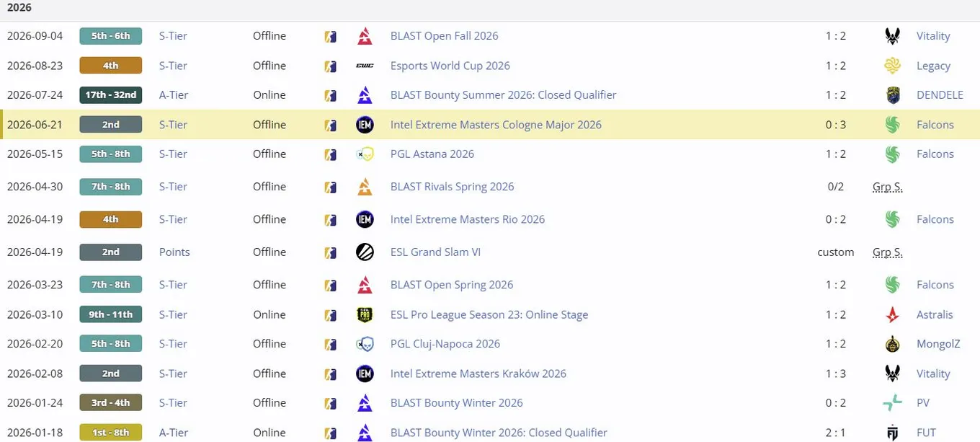The width and height of the screenshot is (980, 442).
Task: Click Counter-Strike game icon in Esports World Cup row
Action: pyautogui.click(x=330, y=66)
